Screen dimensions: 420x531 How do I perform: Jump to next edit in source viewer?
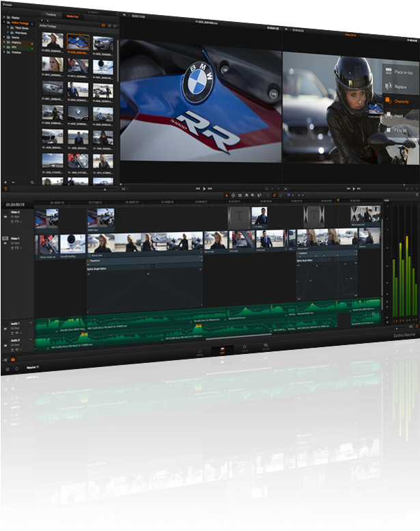point(210,189)
